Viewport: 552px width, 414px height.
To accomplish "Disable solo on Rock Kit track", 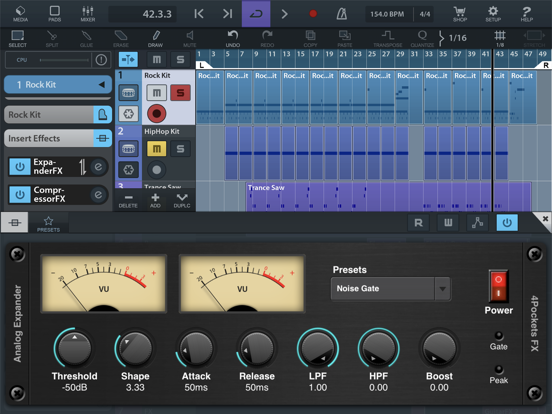I will (x=180, y=93).
